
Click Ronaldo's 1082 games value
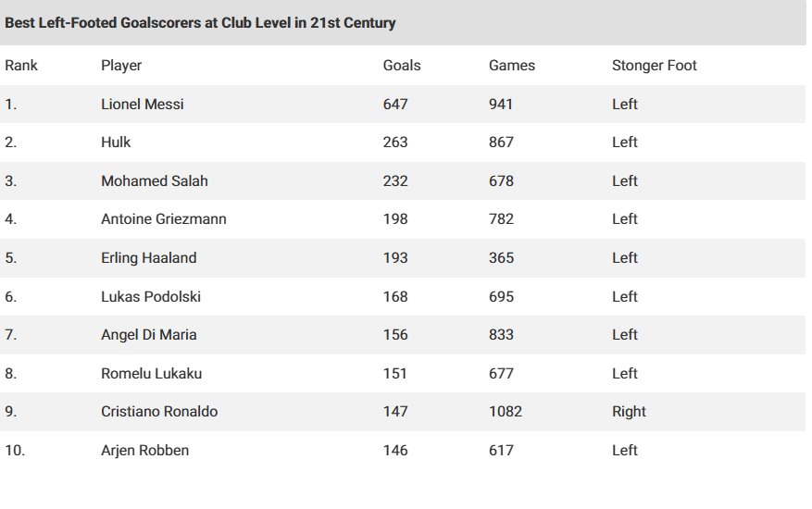pyautogui.click(x=505, y=412)
